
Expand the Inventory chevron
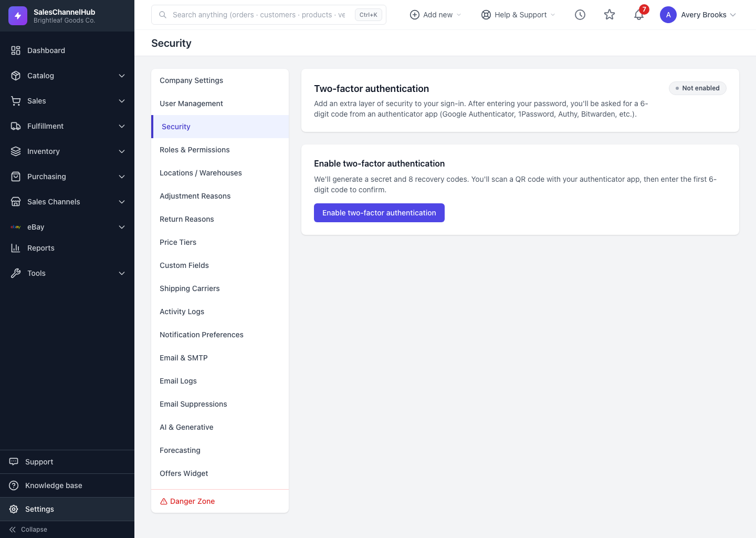click(x=122, y=151)
